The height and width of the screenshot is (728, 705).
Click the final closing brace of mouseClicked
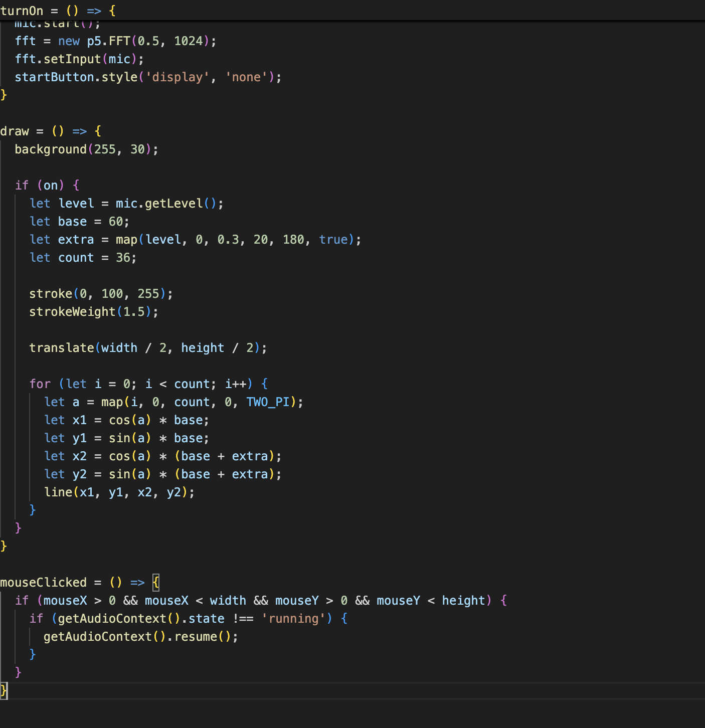pyautogui.click(x=4, y=690)
